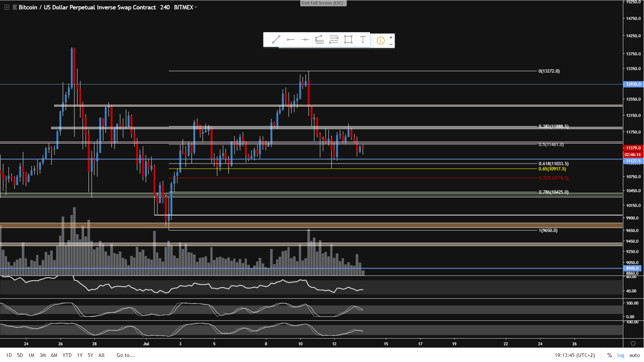The width and height of the screenshot is (644, 362).
Task: Select the Rectangle drawing tool
Action: (x=348, y=40)
